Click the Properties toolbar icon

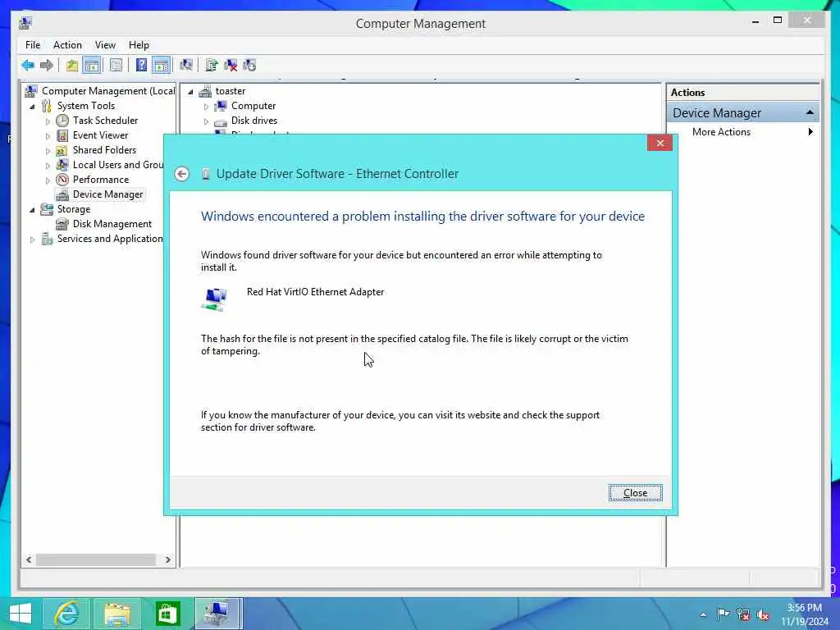pos(116,66)
